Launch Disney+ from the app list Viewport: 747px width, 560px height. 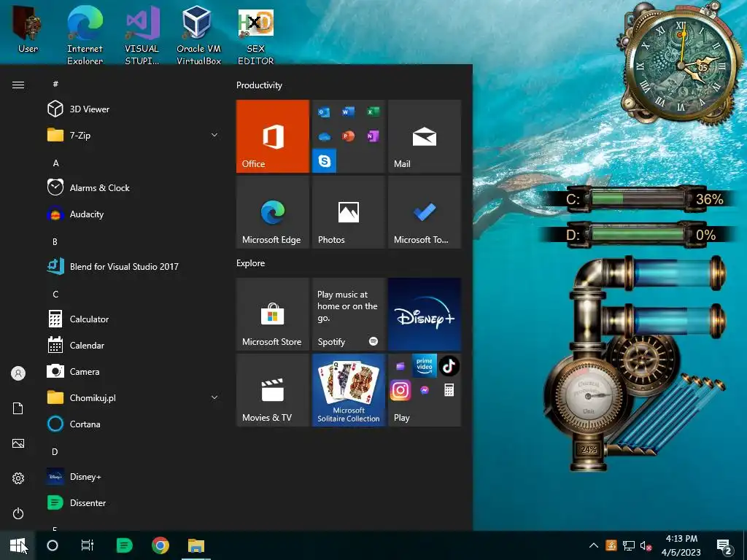(74, 477)
